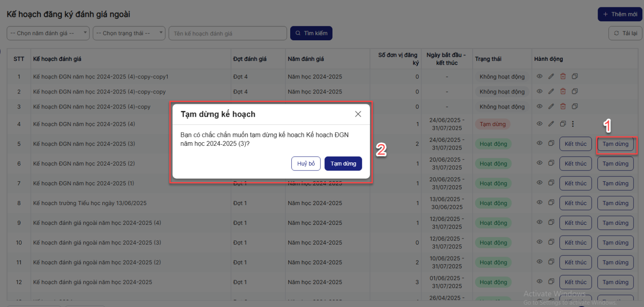Click the duplicate icon in row 9
This screenshot has height=307, width=644.
pos(551,222)
